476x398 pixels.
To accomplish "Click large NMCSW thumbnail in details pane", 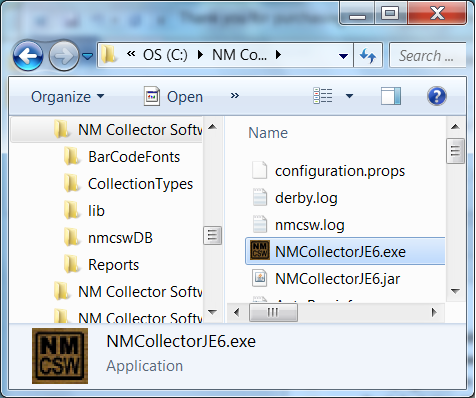I will point(60,356).
